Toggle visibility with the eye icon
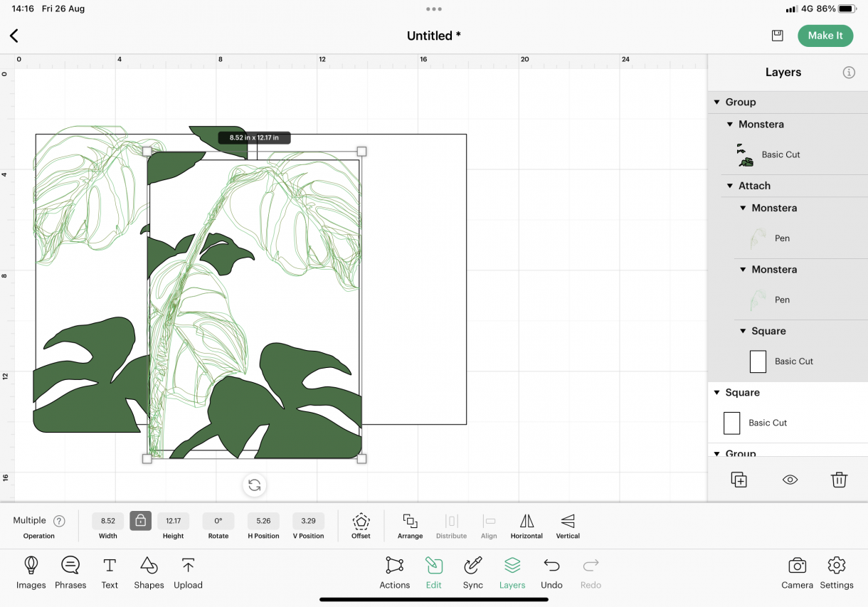Screen dimensions: 868x607 pyautogui.click(x=790, y=480)
